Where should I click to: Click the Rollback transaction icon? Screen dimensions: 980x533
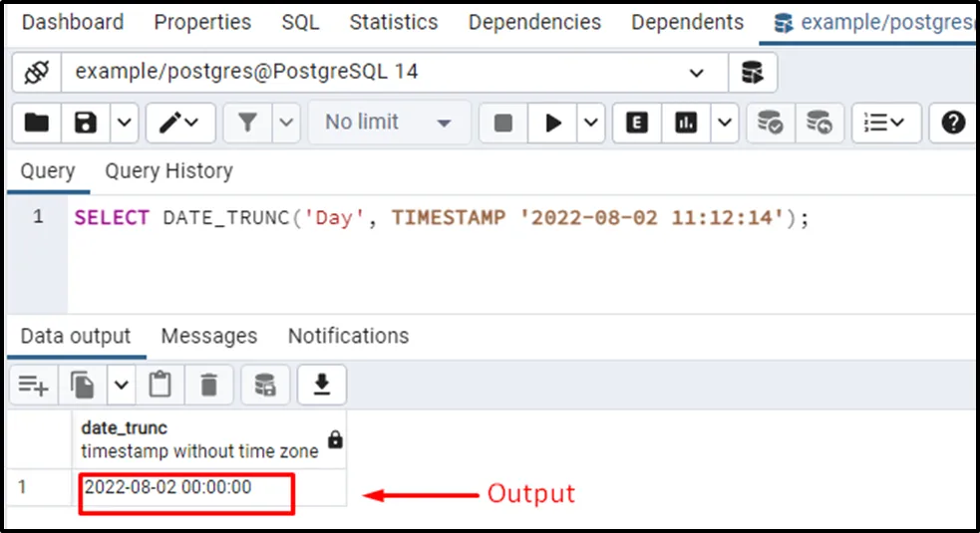coord(818,123)
